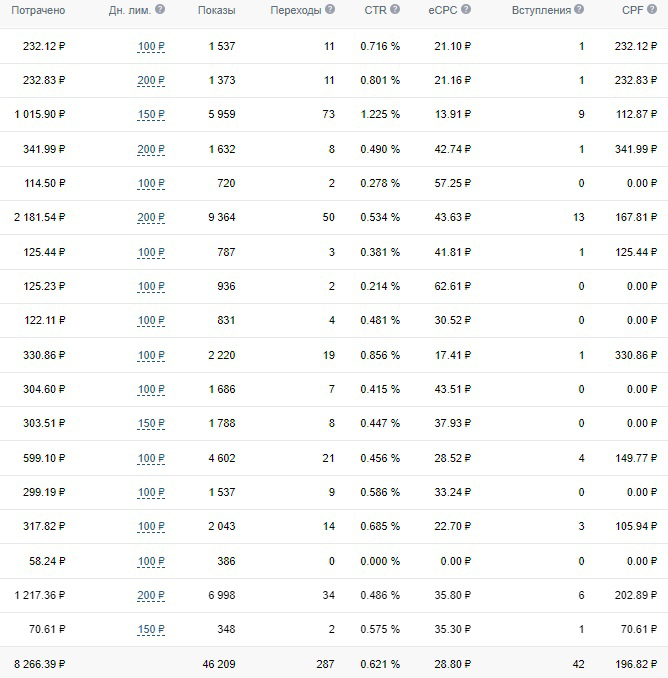Screen dimensions: 668x678
Task: Edit 150 ₽ daily limit in 303.51 ₽ row
Action: [x=151, y=423]
